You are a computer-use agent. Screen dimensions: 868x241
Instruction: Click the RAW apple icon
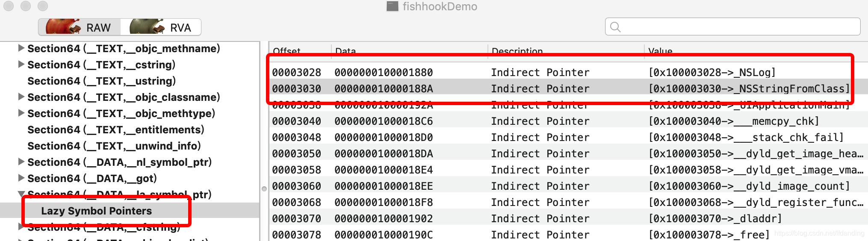click(63, 26)
